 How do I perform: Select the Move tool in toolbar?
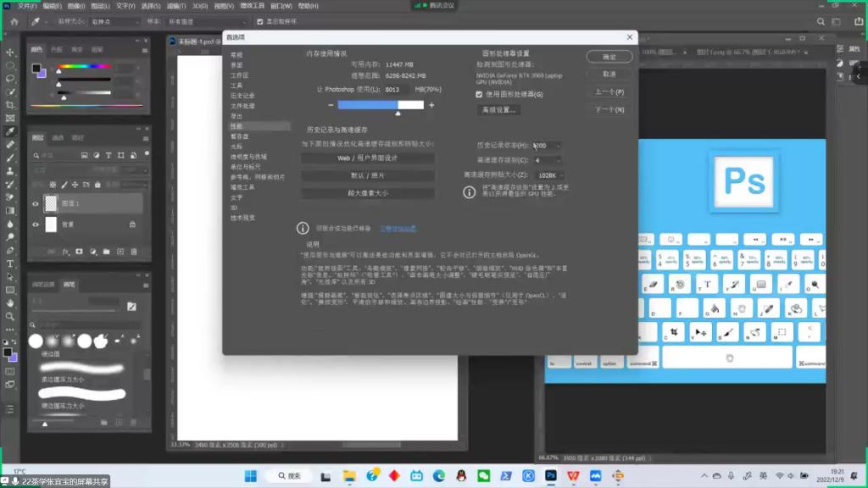coord(10,53)
